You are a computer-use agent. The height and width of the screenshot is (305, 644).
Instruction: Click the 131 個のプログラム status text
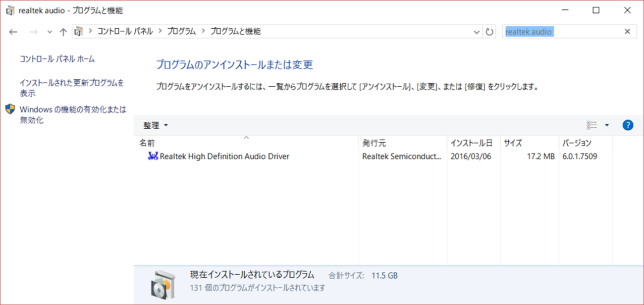click(x=258, y=288)
